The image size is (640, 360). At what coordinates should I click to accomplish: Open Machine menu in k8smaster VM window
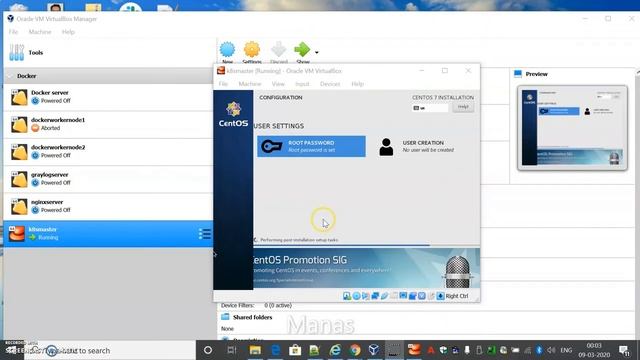250,84
